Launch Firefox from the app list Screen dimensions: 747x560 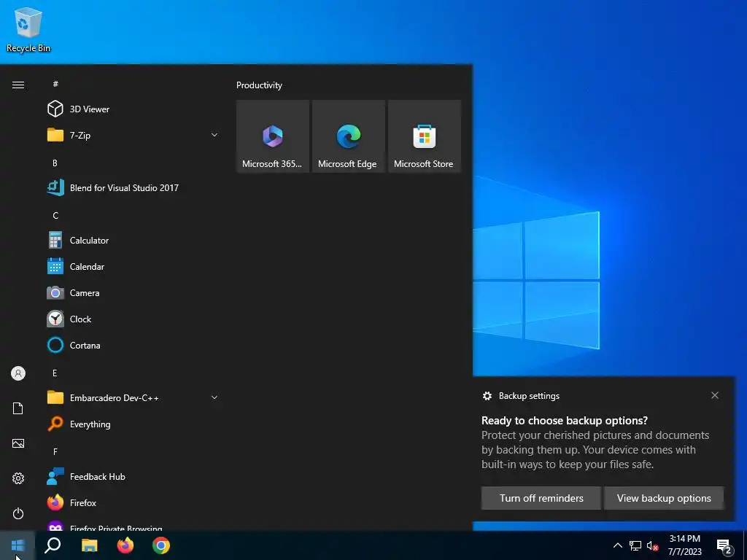(x=133, y=503)
